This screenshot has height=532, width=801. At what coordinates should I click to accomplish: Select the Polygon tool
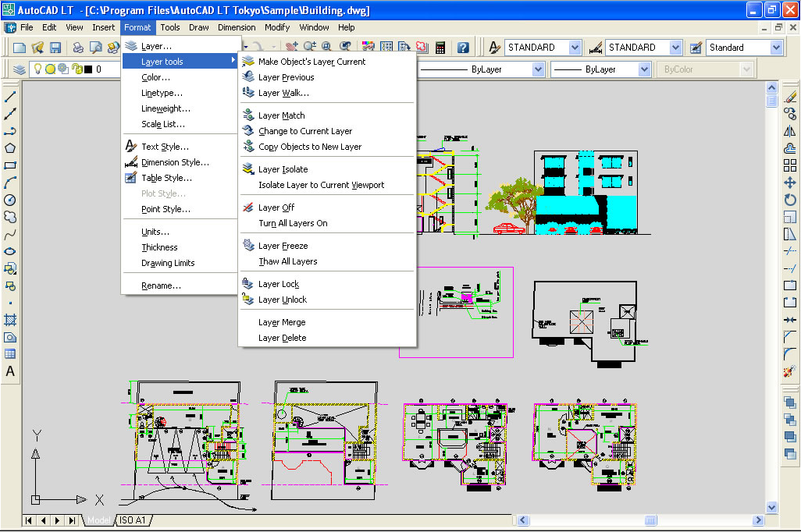coord(9,148)
